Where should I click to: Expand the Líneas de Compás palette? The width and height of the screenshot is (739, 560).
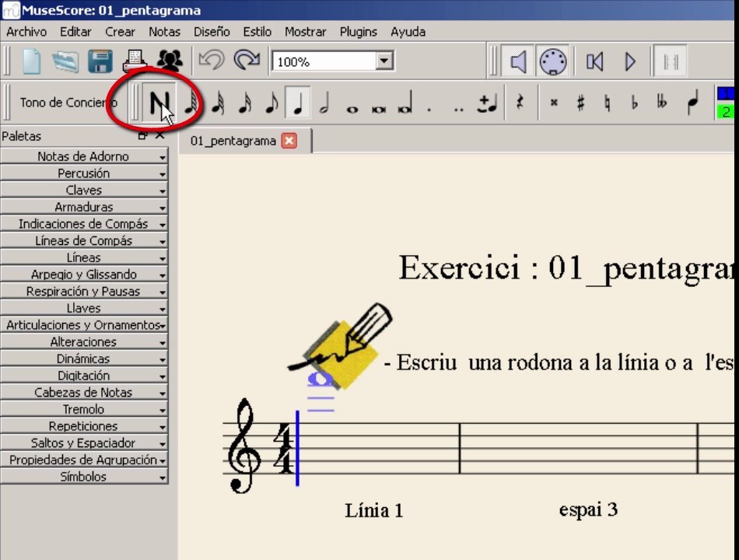[84, 240]
